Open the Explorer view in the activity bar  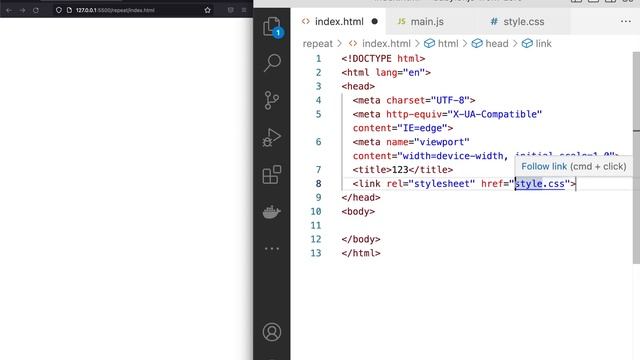click(x=272, y=27)
